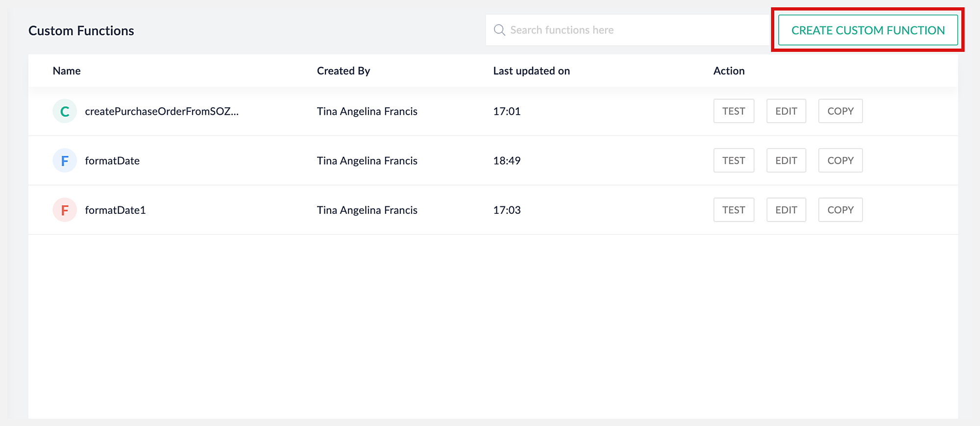Copy the formatDate1 function
The image size is (980, 426).
840,210
